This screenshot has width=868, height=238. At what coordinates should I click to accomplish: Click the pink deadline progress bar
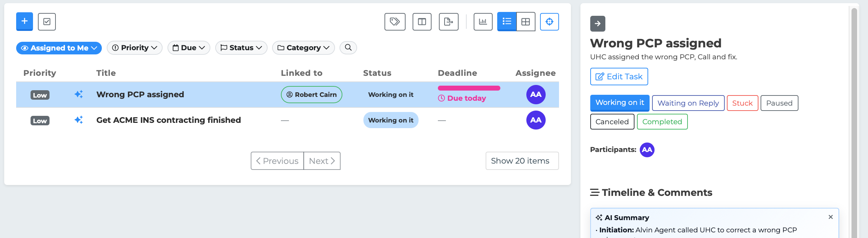tap(469, 88)
